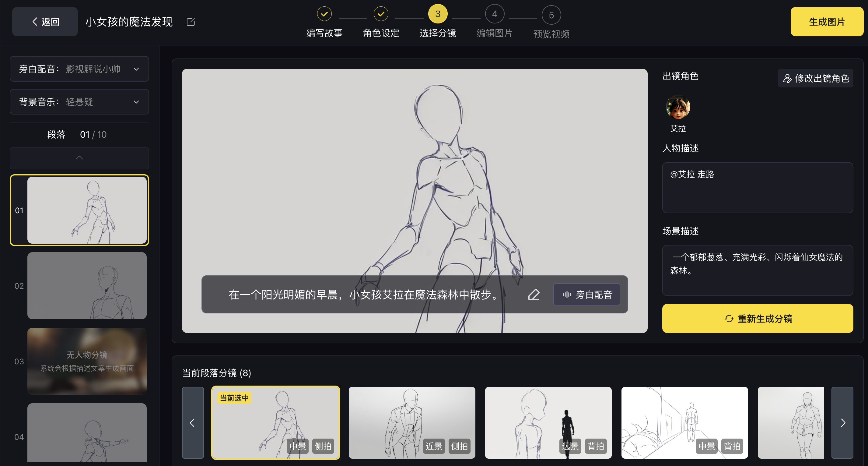Select paragraph 02 thumbnail
Image resolution: width=868 pixels, height=466 pixels.
pos(87,286)
